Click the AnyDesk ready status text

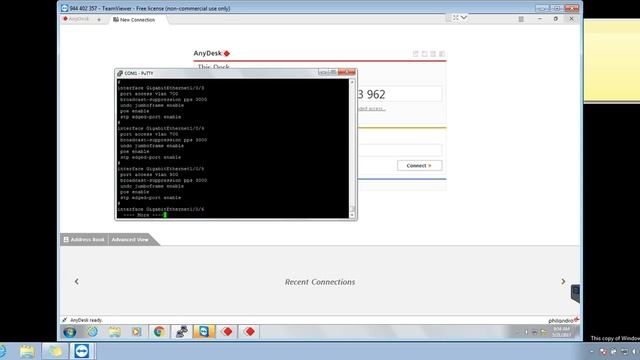87,320
